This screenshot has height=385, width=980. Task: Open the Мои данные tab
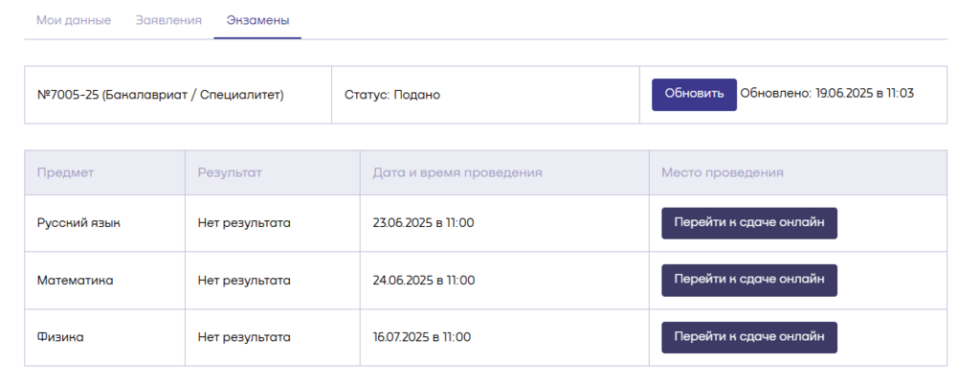74,20
